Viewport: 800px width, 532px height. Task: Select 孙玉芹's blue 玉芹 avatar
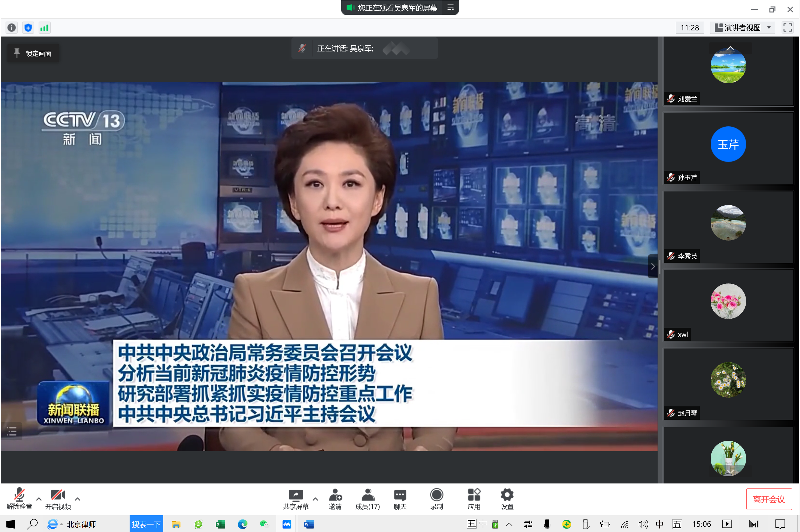pyautogui.click(x=728, y=144)
